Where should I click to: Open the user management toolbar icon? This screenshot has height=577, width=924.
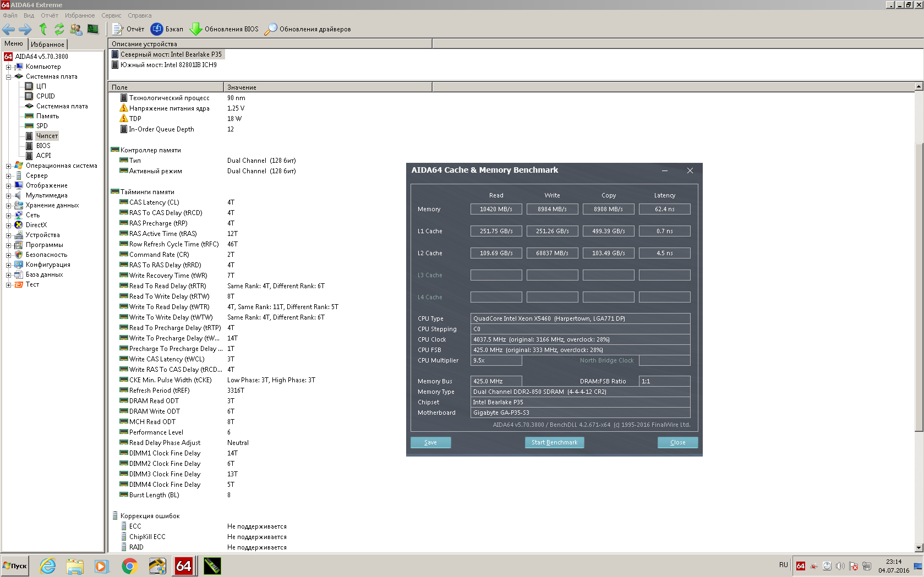point(76,29)
